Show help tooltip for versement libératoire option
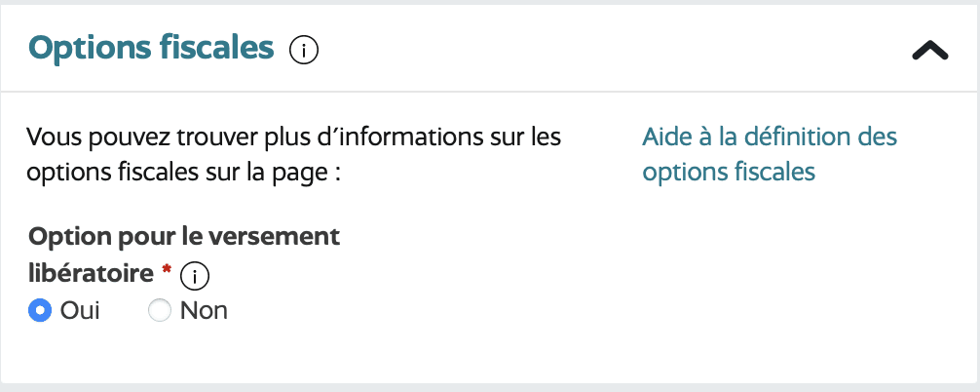This screenshot has width=980, height=392. [x=195, y=276]
